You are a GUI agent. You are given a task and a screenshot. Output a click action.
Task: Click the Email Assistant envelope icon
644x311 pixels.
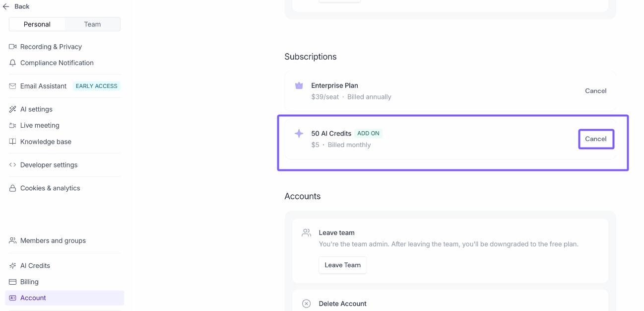pos(13,86)
